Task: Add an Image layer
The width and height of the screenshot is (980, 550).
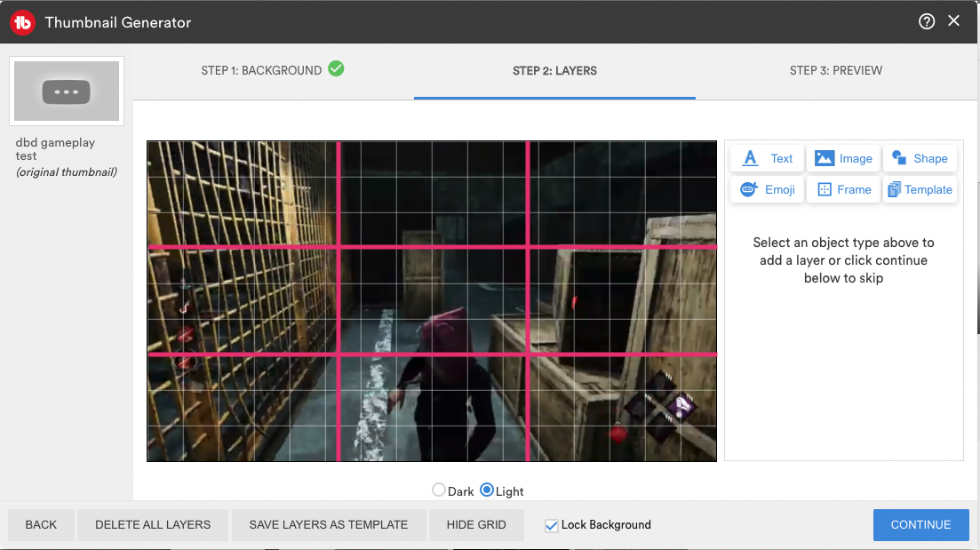Action: click(x=843, y=159)
